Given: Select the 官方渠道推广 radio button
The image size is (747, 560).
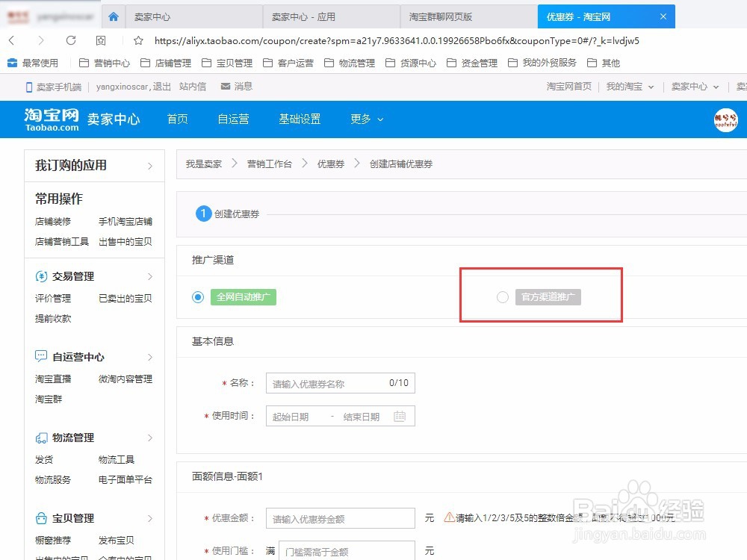Looking at the screenshot, I should [x=502, y=296].
